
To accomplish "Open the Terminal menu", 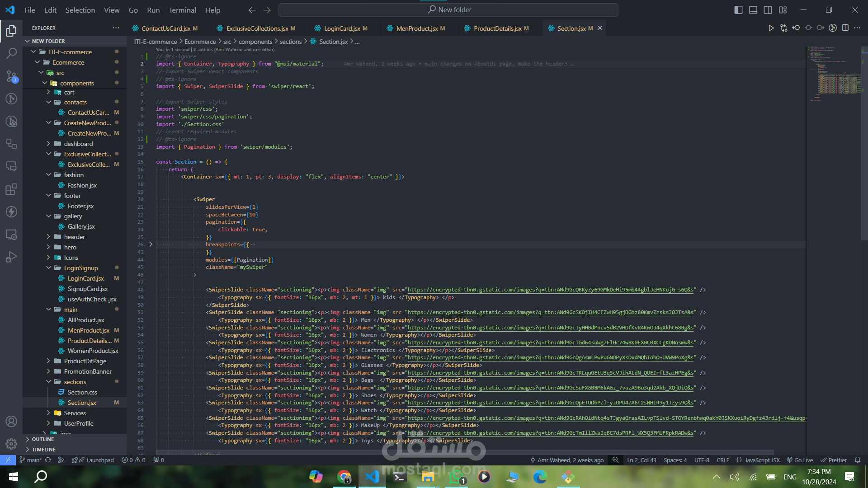I will point(182,10).
